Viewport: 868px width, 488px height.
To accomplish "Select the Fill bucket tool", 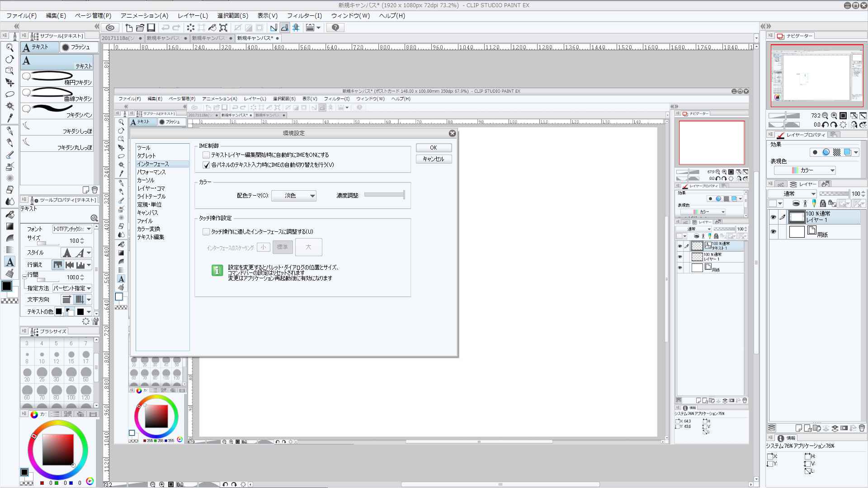I will (x=10, y=215).
